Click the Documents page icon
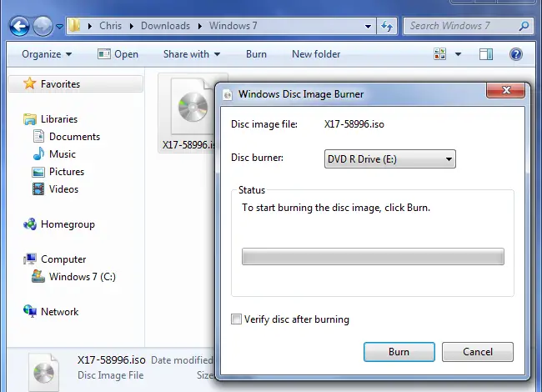Image resolution: width=542 pixels, height=392 pixels. [x=38, y=136]
